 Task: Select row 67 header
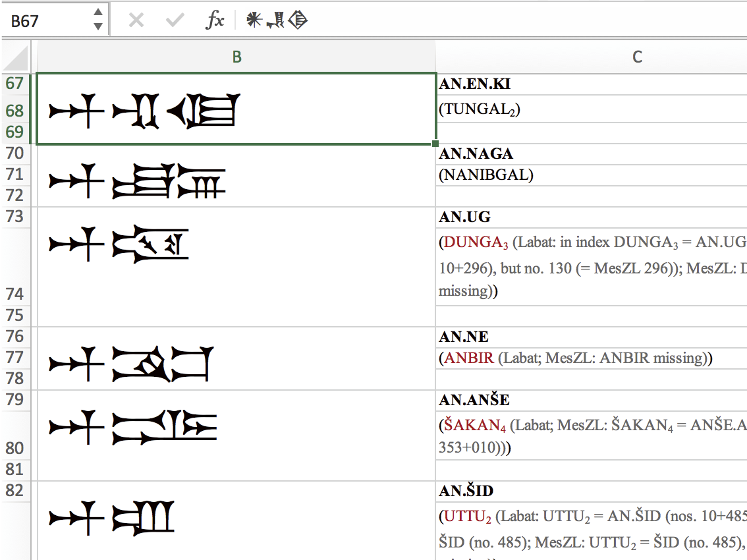coord(14,84)
